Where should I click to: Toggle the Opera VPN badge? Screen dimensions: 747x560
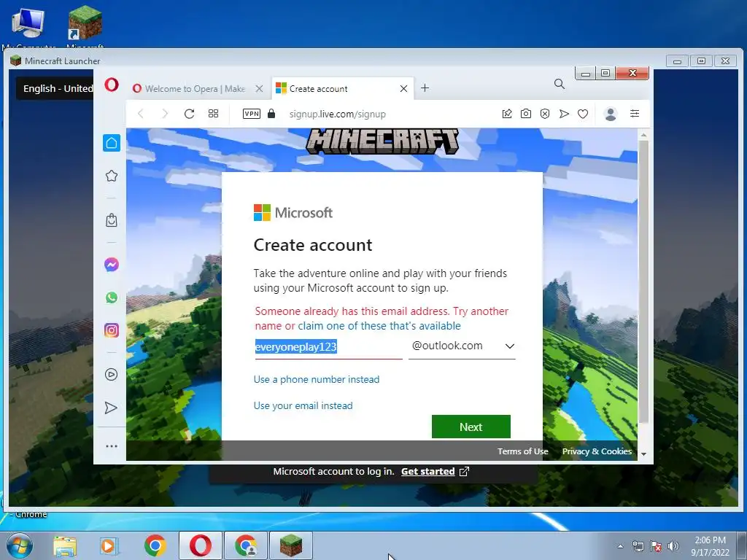click(252, 114)
